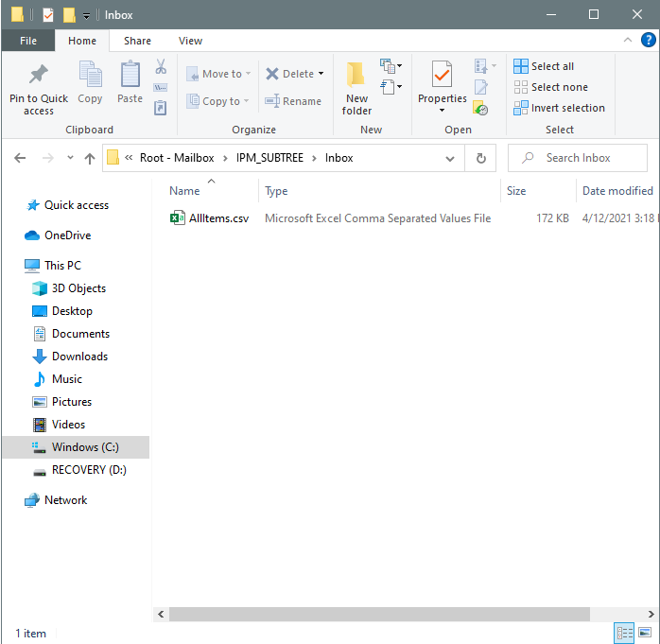Expand the Properties dropdown arrow

click(442, 111)
